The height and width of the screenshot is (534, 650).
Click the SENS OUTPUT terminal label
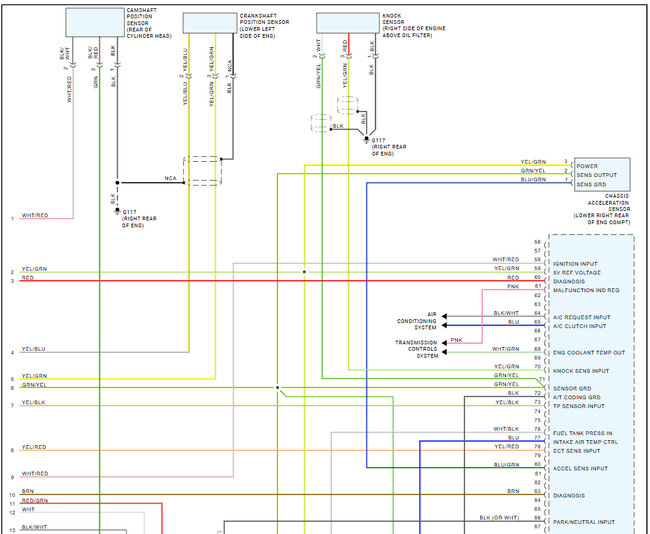click(597, 175)
